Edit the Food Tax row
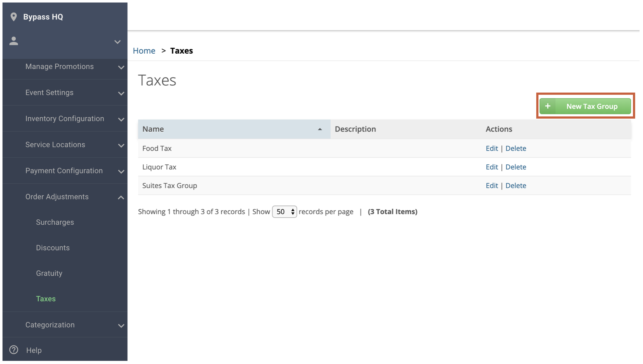This screenshot has height=364, width=643. coord(492,148)
